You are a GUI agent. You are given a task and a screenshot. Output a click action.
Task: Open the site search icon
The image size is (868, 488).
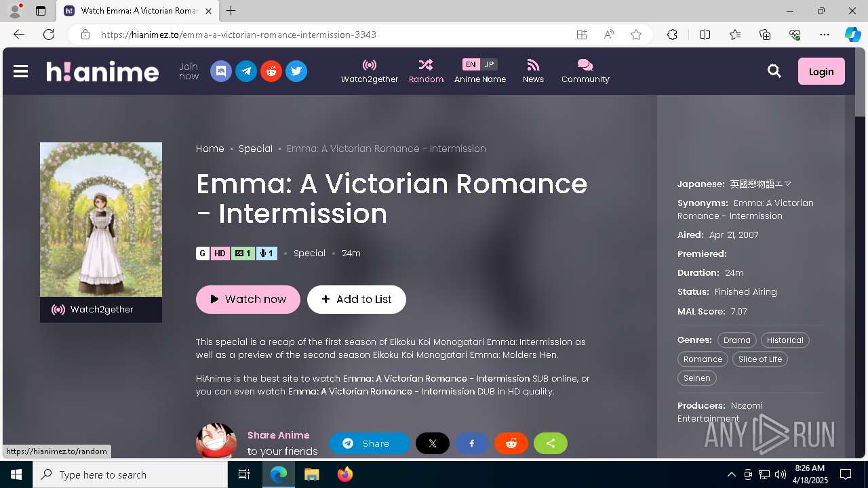[774, 71]
